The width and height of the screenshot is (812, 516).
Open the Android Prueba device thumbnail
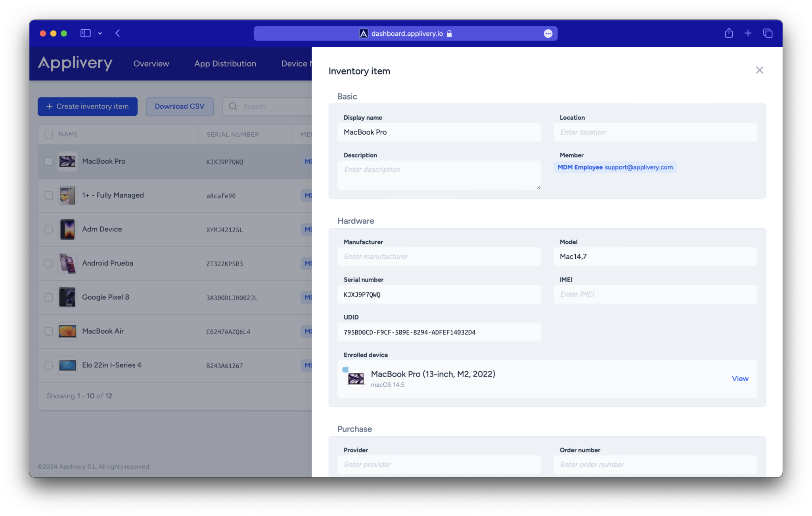pos(67,263)
